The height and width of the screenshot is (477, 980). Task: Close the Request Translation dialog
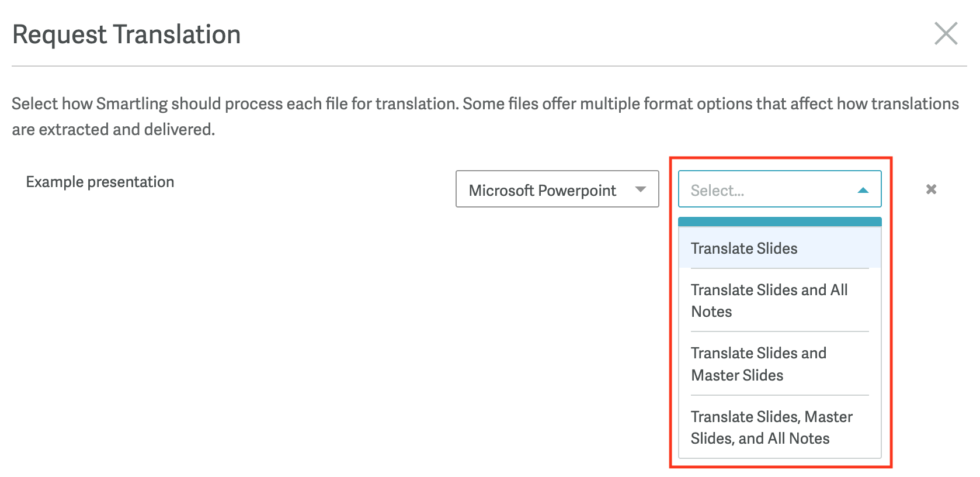click(946, 33)
